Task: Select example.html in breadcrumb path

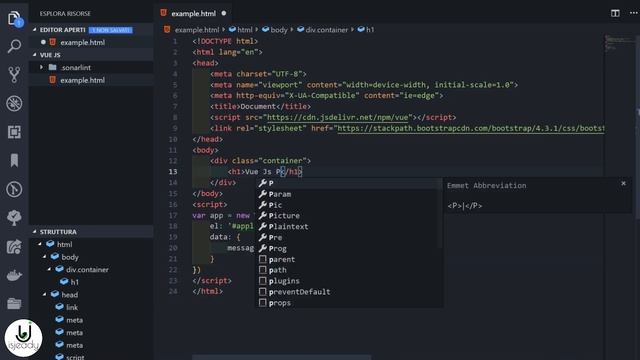Action: 197,30
